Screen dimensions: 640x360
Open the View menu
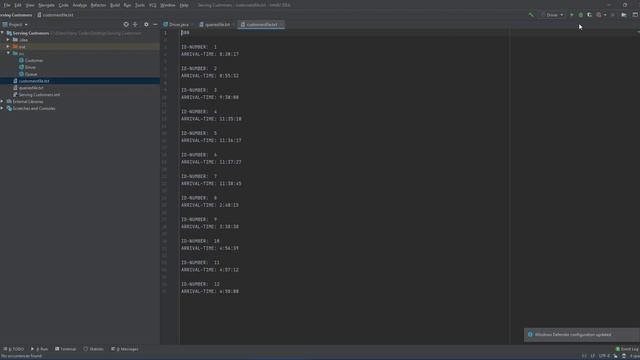coord(30,5)
